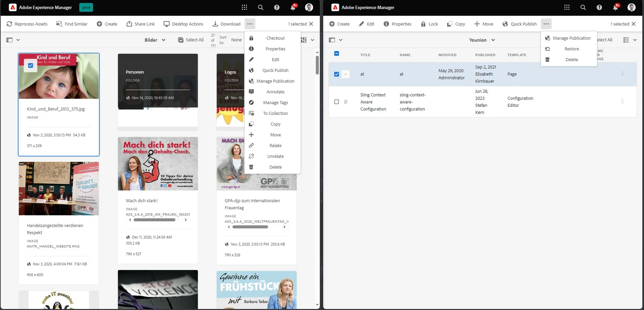Close selection mode X in sites window
The image size is (644, 310).
click(634, 24)
